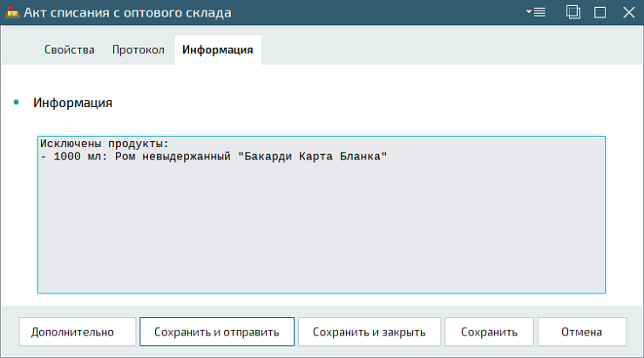Maximize the window

coord(600,12)
